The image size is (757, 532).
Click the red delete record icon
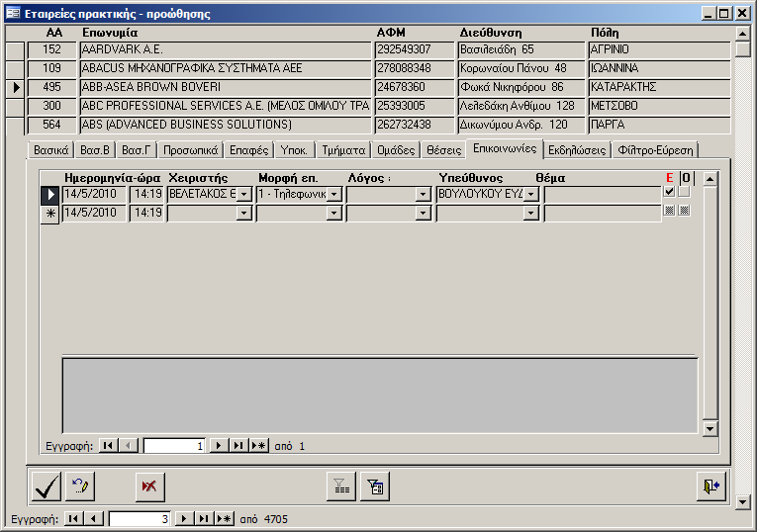click(x=150, y=487)
